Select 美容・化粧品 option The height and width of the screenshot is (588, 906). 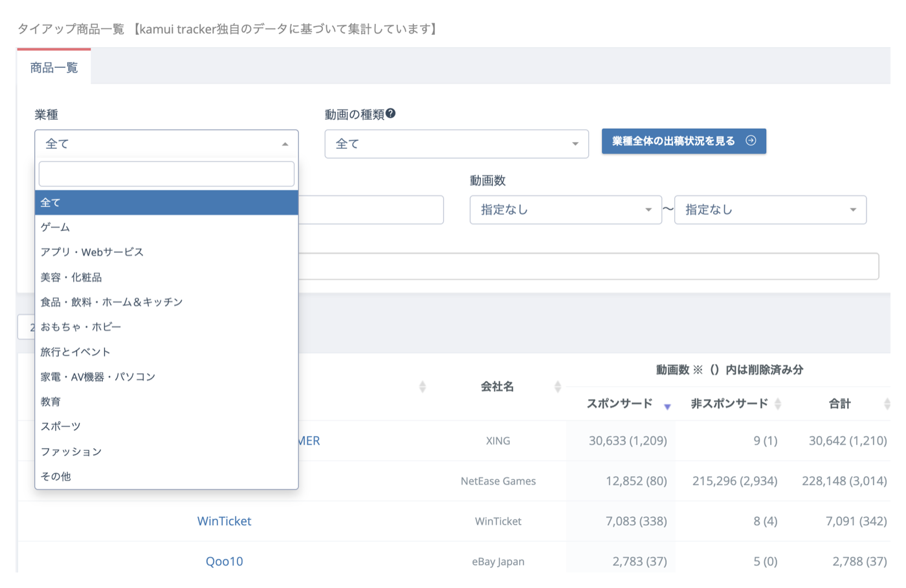(x=166, y=277)
